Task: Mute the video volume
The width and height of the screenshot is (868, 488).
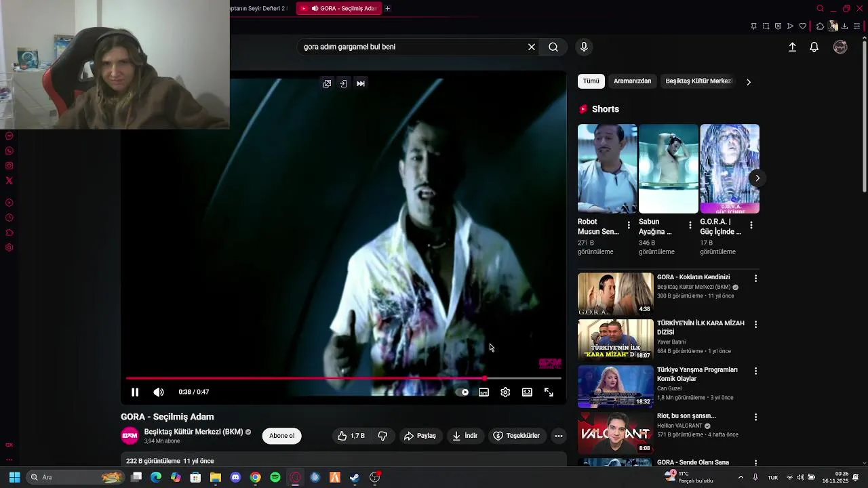Action: [159, 392]
